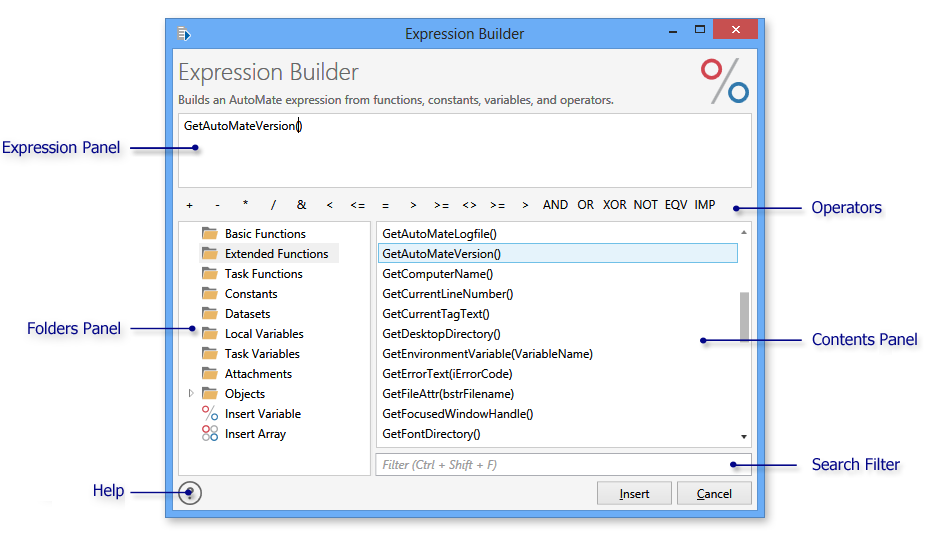Image resolution: width=930 pixels, height=535 pixels.
Task: Maximize the Expression Builder window
Action: (x=700, y=30)
